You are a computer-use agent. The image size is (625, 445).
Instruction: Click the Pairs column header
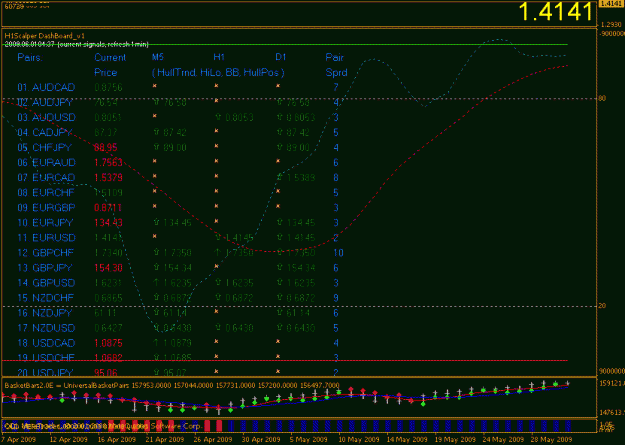[30, 57]
